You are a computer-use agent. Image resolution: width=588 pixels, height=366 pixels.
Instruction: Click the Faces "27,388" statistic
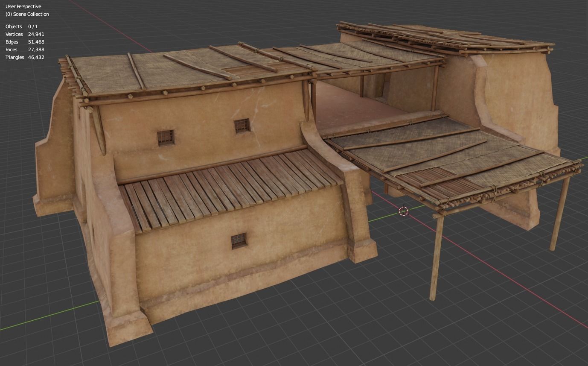pos(36,50)
